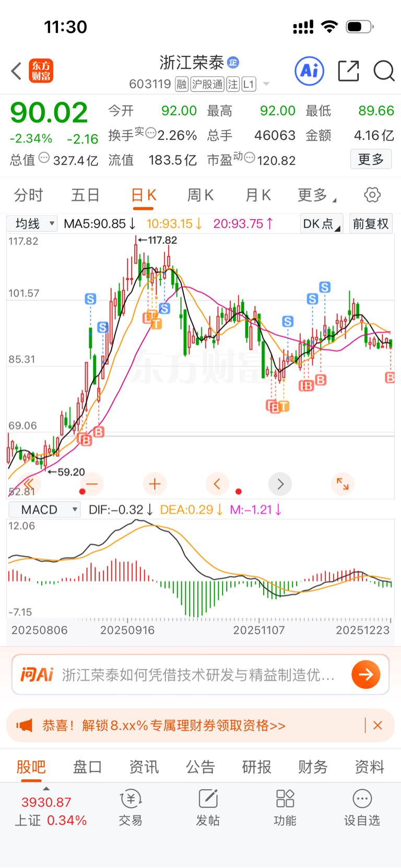
Task: Open the search magnifier icon
Action: point(384,70)
